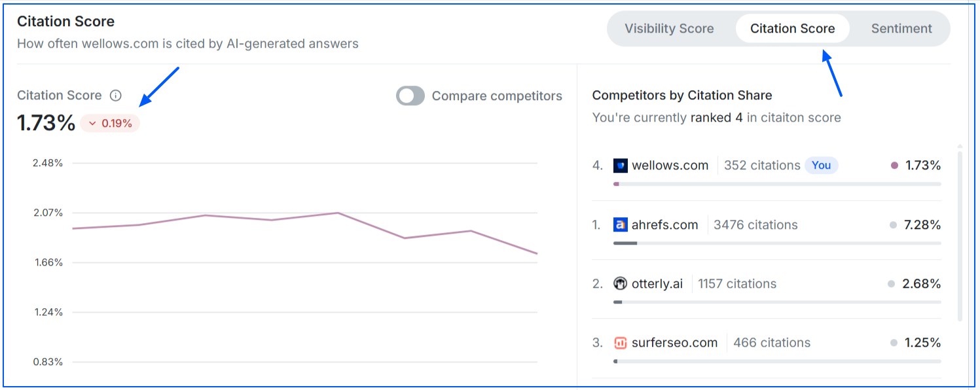
Task: Open the ahrefs.com competitor entry
Action: coord(664,225)
